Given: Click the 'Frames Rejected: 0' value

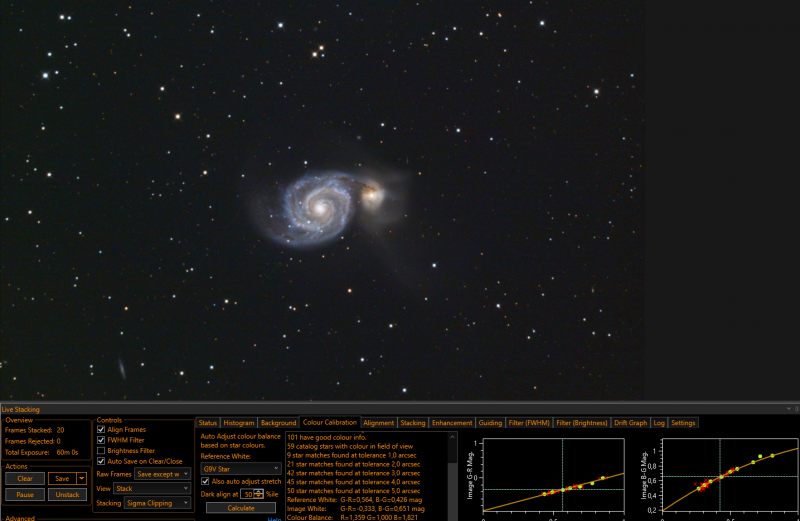Looking at the screenshot, I should tap(59, 441).
